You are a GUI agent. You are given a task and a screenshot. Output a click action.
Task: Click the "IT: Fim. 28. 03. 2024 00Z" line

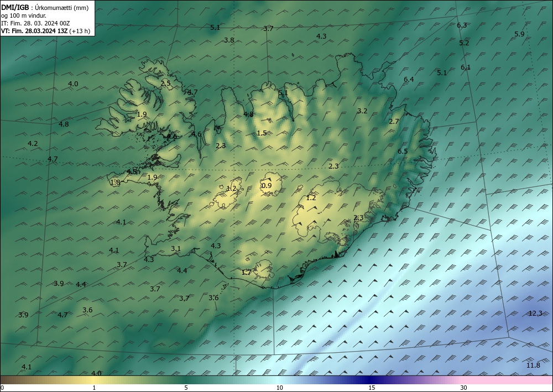[x=35, y=23]
